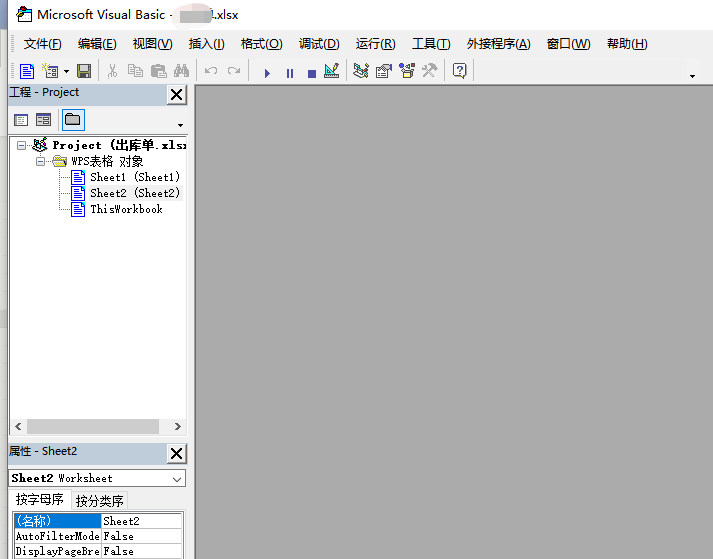The image size is (713, 559).
Task: Open 外接程序(A) menu
Action: point(498,44)
